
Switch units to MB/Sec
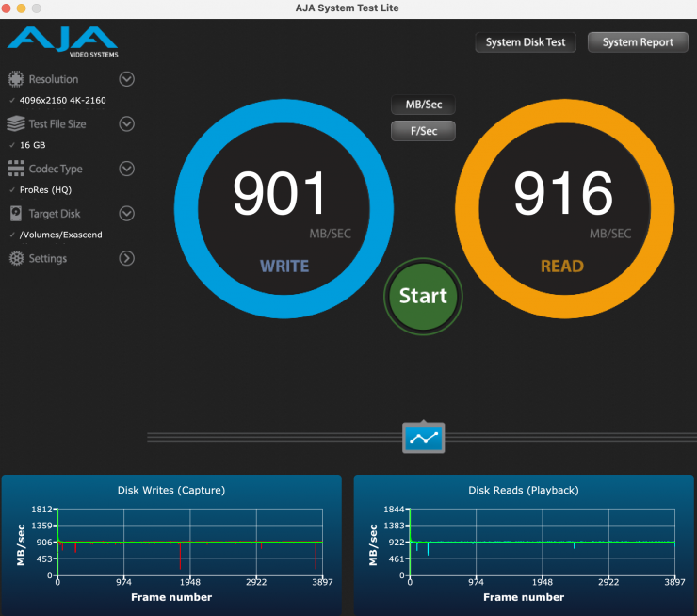[423, 105]
